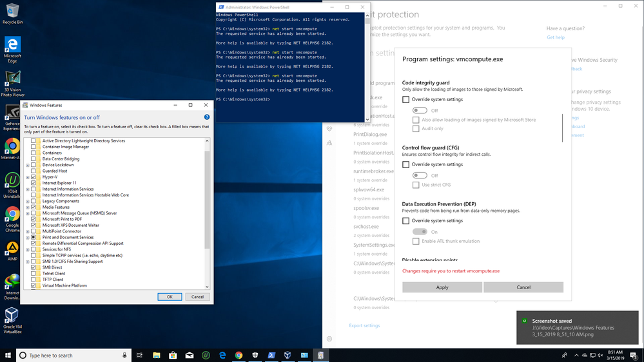Open Windows Security settings gear icon
Image resolution: width=644 pixels, height=362 pixels.
coord(329,339)
